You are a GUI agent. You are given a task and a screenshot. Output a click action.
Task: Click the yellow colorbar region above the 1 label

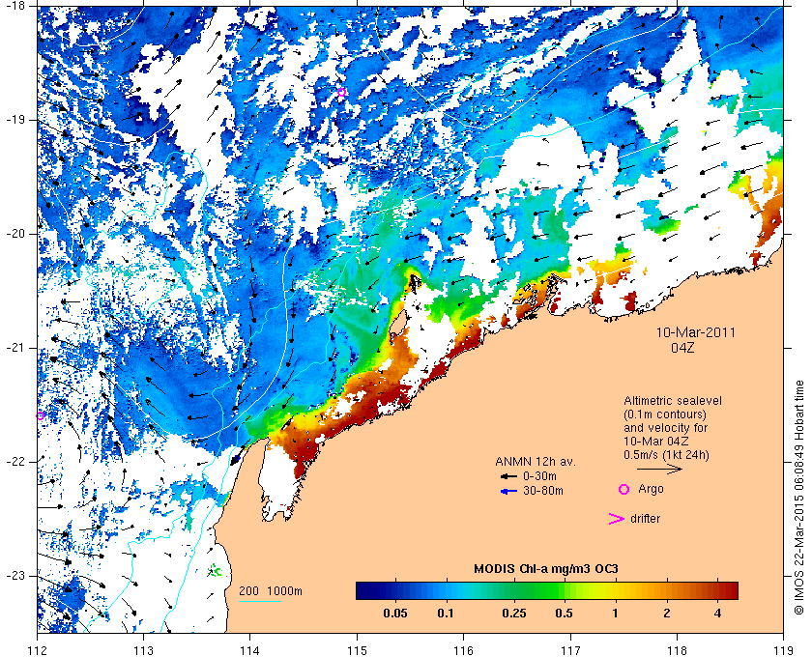[615, 590]
